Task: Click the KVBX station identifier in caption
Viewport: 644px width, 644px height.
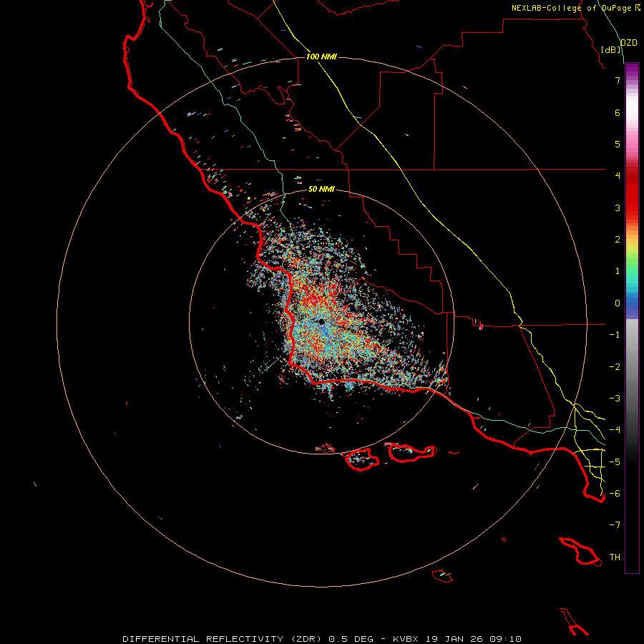Action: (x=407, y=639)
